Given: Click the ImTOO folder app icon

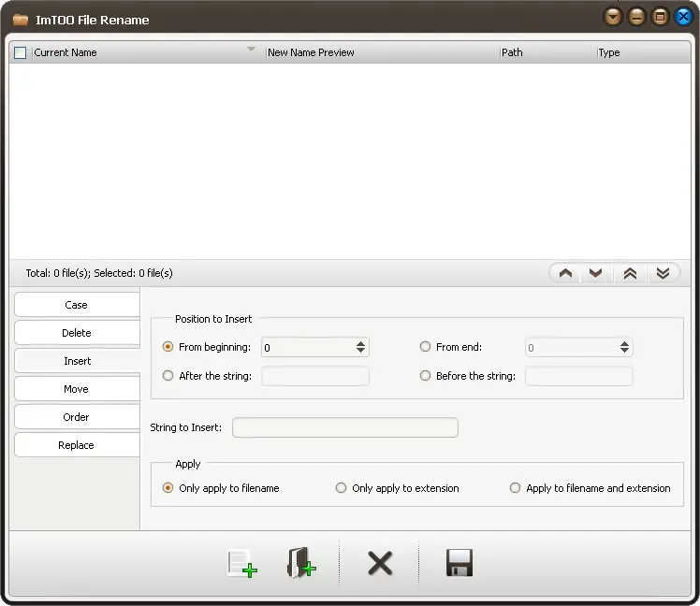Looking at the screenshot, I should click(21, 20).
